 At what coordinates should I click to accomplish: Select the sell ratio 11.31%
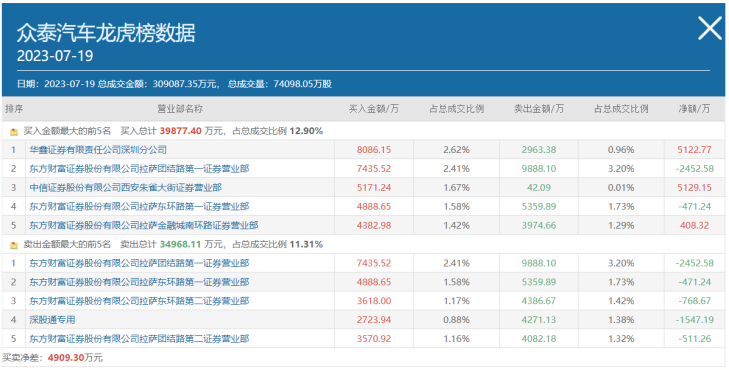click(306, 244)
